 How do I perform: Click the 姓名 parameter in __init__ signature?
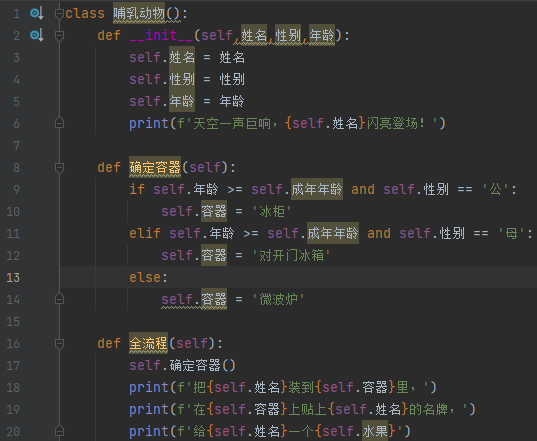tap(254, 35)
